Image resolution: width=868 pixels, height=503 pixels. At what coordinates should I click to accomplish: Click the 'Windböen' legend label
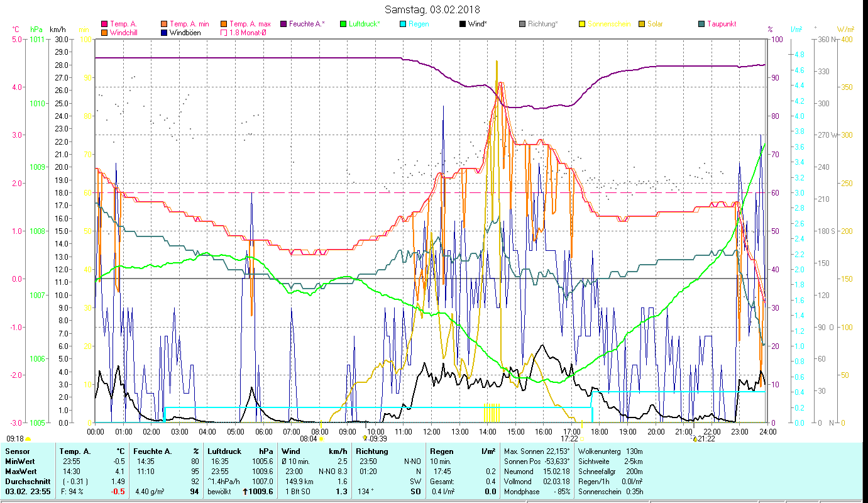[x=185, y=33]
